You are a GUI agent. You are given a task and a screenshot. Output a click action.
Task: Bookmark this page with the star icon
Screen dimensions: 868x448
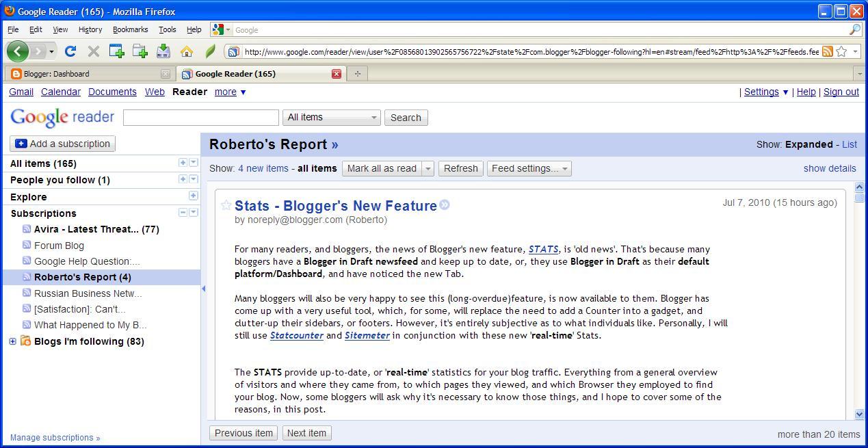pyautogui.click(x=841, y=51)
